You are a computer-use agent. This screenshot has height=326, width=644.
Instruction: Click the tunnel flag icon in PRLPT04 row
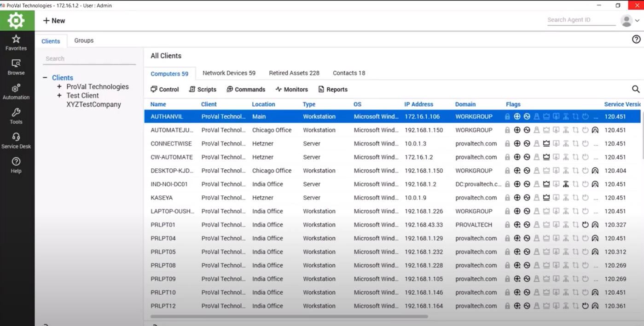595,239
